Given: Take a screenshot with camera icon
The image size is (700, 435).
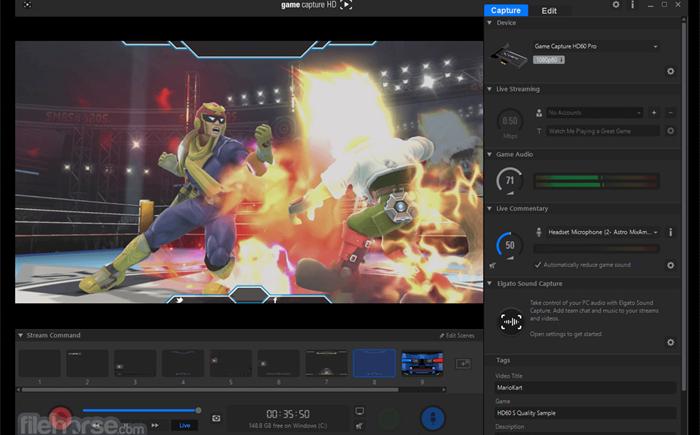Looking at the screenshot, I should (216, 418).
